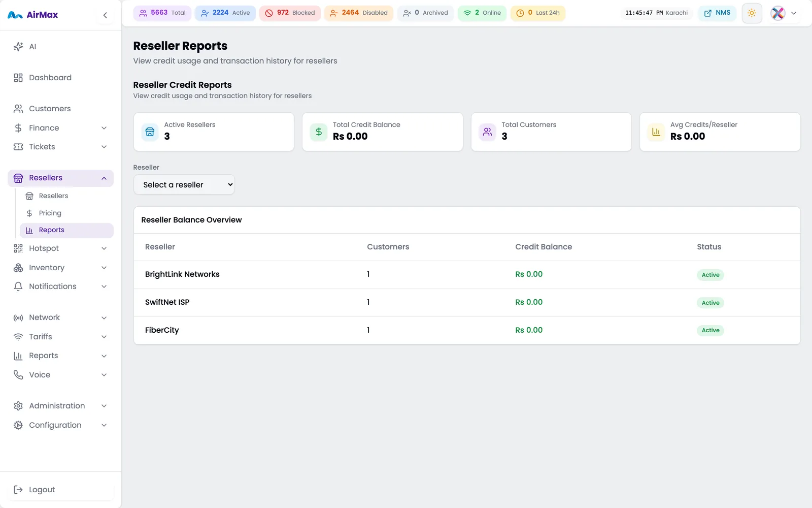The height and width of the screenshot is (508, 812).
Task: Click the Total Customers people card icon
Action: tap(487, 132)
